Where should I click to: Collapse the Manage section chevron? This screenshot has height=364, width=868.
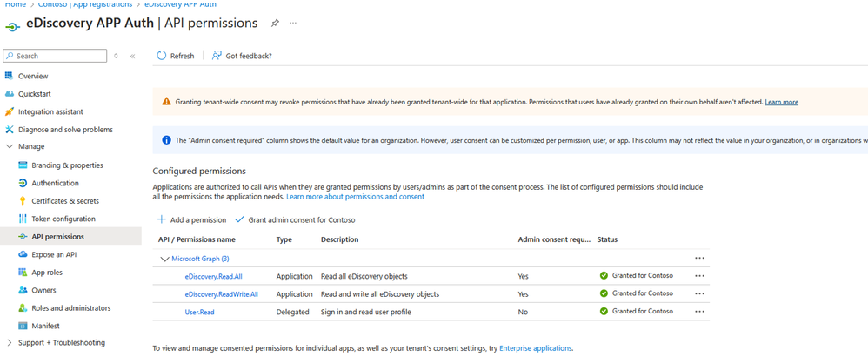[x=10, y=146]
